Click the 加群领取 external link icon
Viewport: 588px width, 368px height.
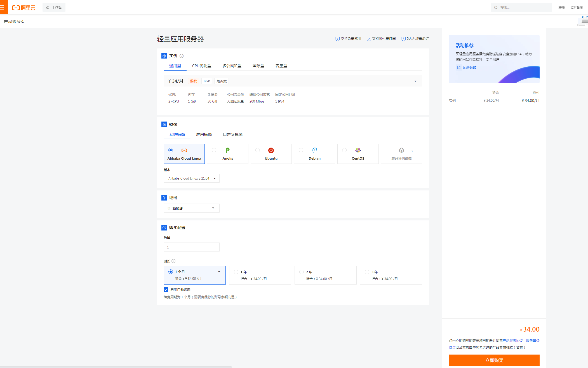point(459,67)
